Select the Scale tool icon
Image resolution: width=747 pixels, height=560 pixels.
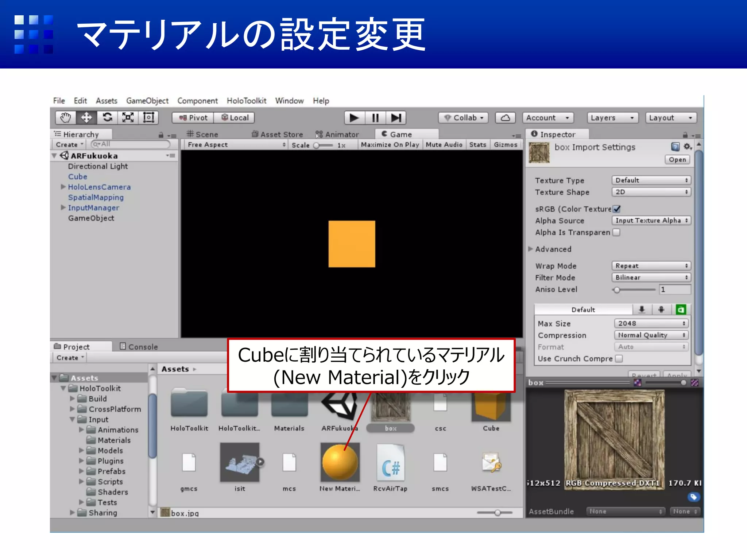coord(128,118)
